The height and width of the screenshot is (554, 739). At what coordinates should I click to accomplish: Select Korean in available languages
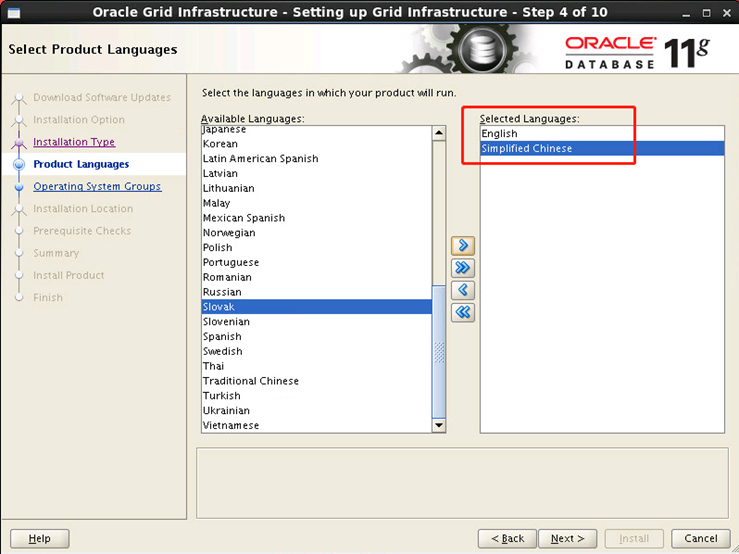point(316,144)
